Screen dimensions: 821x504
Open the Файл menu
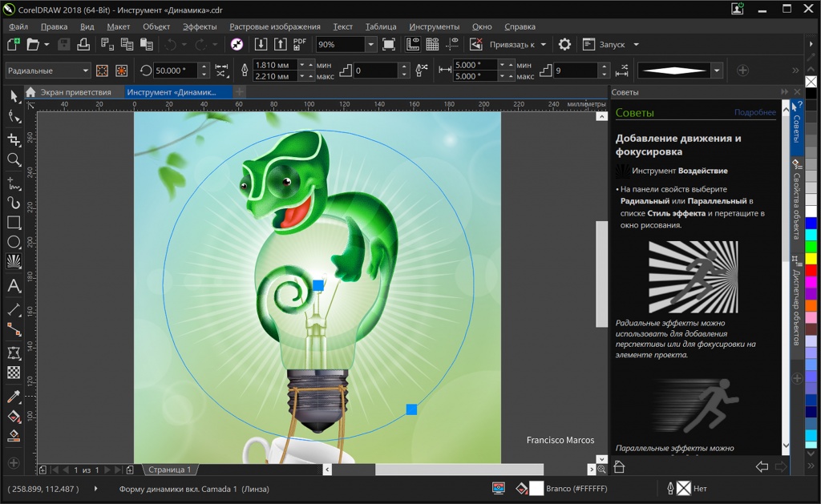(x=18, y=26)
